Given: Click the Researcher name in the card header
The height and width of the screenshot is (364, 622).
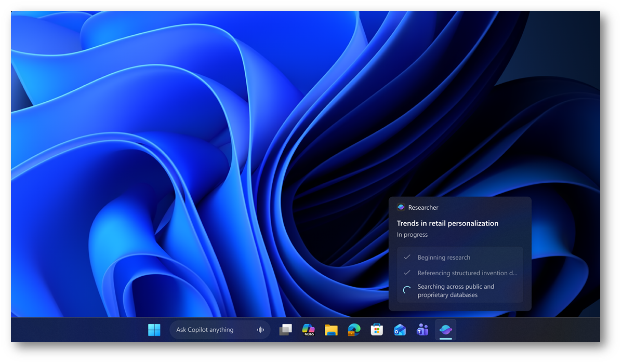Looking at the screenshot, I should point(423,208).
